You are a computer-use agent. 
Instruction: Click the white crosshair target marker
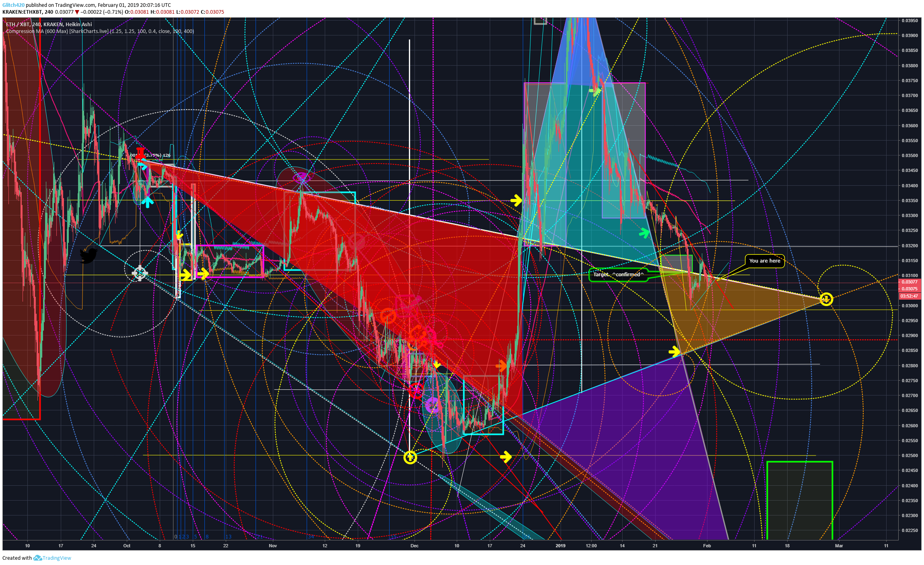tap(140, 273)
